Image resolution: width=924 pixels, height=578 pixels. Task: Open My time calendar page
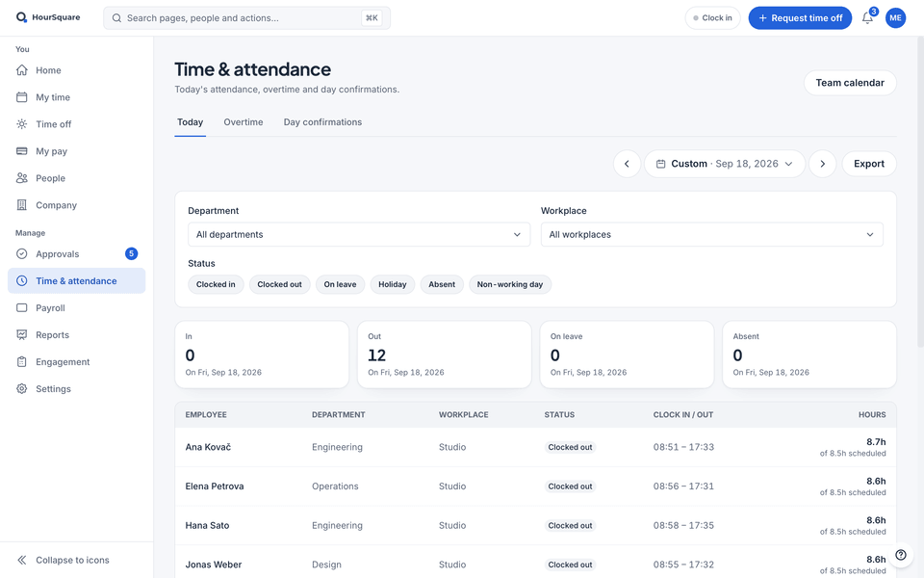pyautogui.click(x=77, y=97)
